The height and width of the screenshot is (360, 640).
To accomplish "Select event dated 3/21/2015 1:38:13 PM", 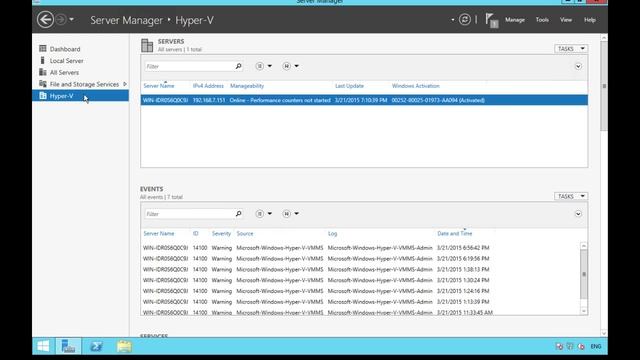I will coord(360,269).
